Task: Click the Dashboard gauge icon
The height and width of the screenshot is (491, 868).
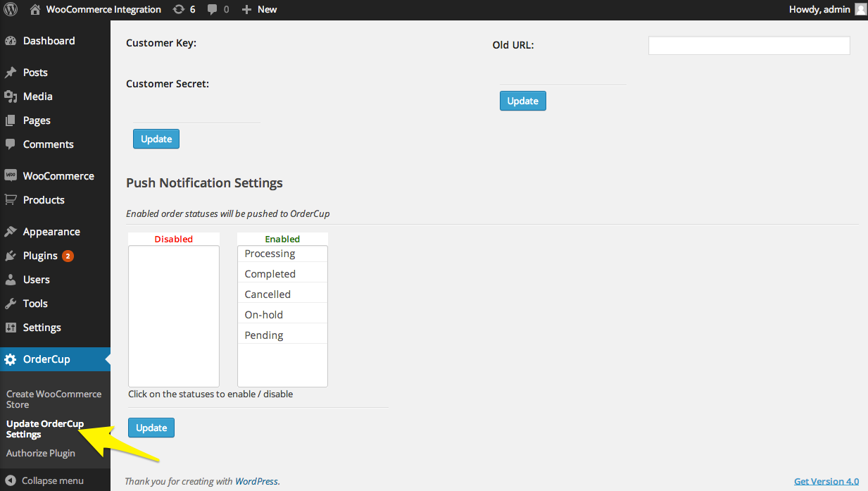Action: tap(11, 41)
